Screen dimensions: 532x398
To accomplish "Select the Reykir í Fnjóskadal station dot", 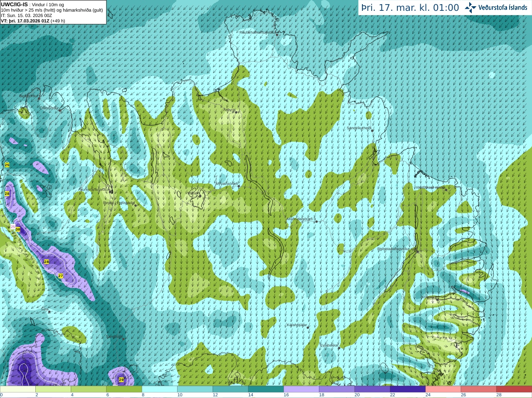I will [x=135, y=205].
